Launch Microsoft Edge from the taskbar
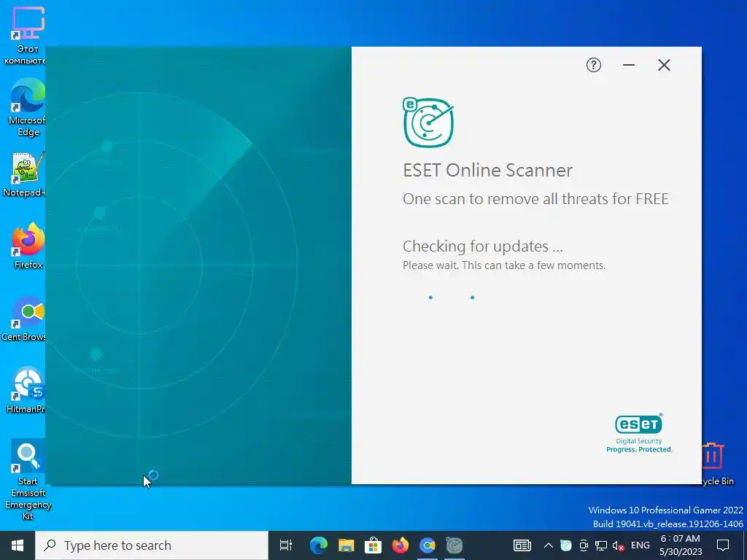 318,545
